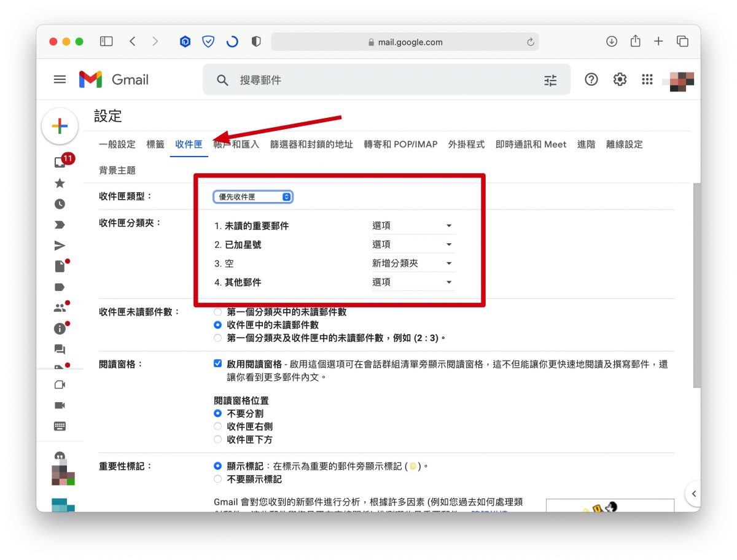Click the colorful Compose plus button
This screenshot has height=560, width=737.
60,126
